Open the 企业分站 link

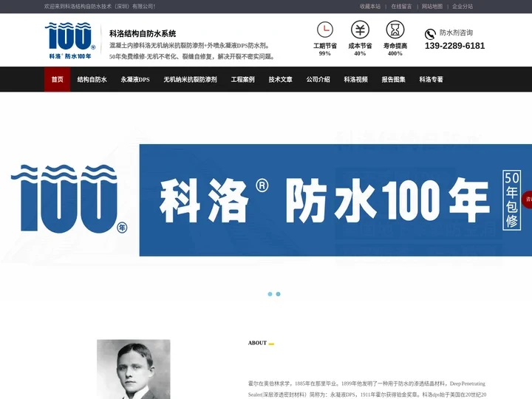tap(462, 7)
